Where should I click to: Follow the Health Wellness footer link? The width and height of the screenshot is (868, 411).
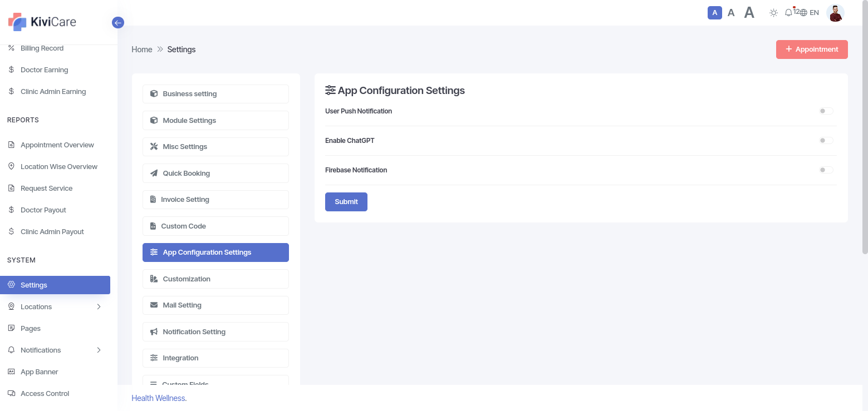158,398
